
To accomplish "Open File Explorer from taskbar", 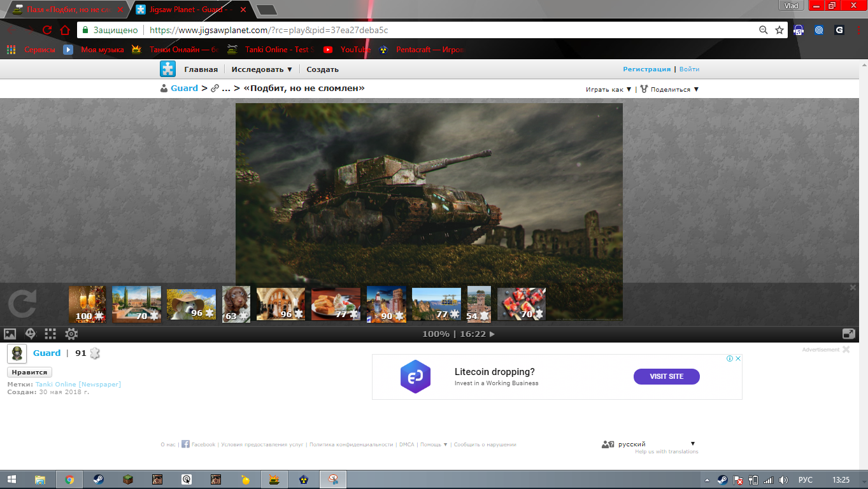I will point(40,479).
